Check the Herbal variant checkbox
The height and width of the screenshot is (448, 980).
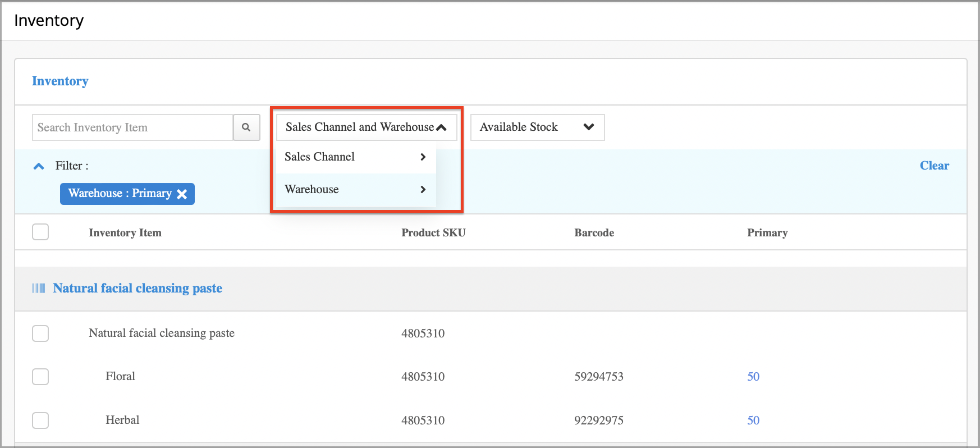[40, 420]
